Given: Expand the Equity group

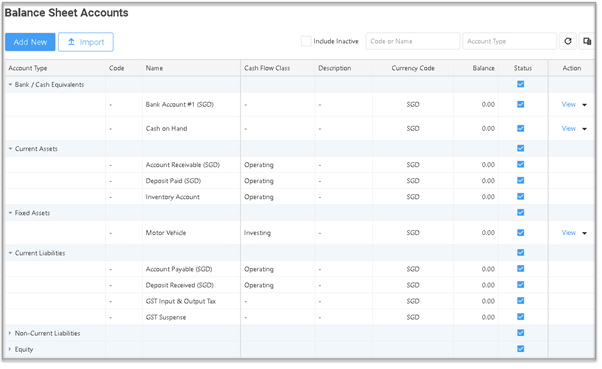Looking at the screenshot, I should pos(10,349).
